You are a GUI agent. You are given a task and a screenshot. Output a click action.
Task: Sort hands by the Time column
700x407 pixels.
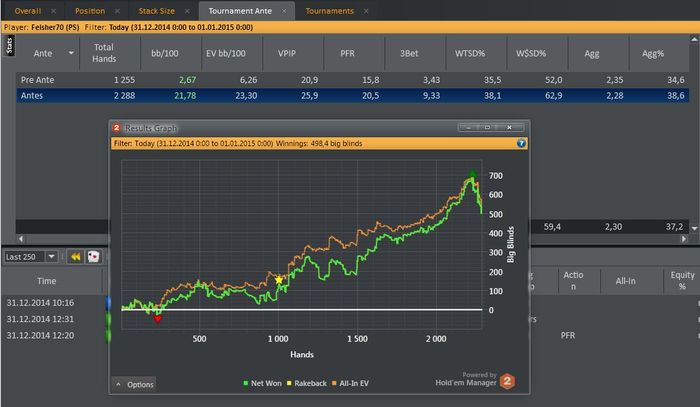pyautogui.click(x=46, y=281)
